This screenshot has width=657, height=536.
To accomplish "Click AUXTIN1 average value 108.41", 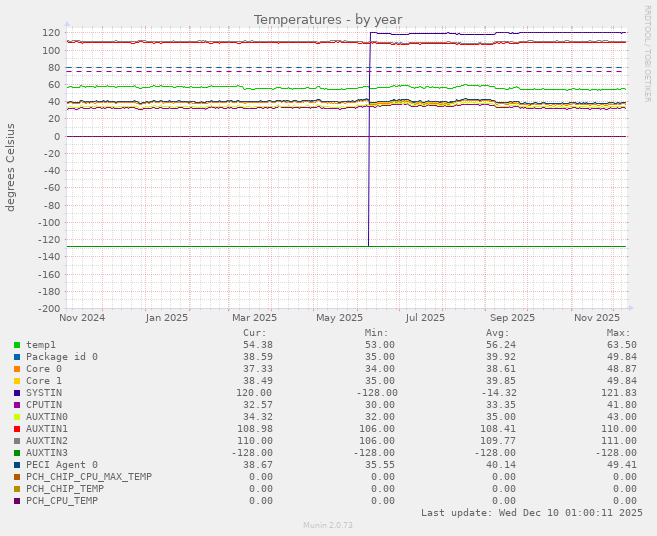I will pos(499,429).
